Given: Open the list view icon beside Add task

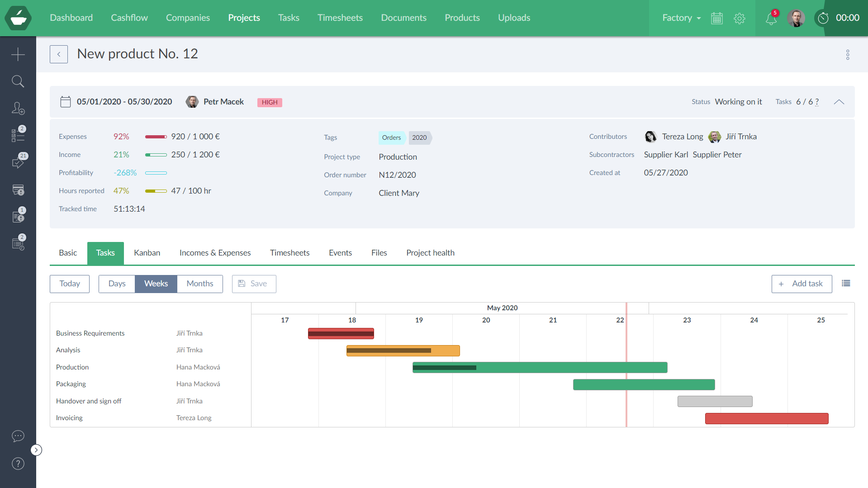Looking at the screenshot, I should (846, 284).
